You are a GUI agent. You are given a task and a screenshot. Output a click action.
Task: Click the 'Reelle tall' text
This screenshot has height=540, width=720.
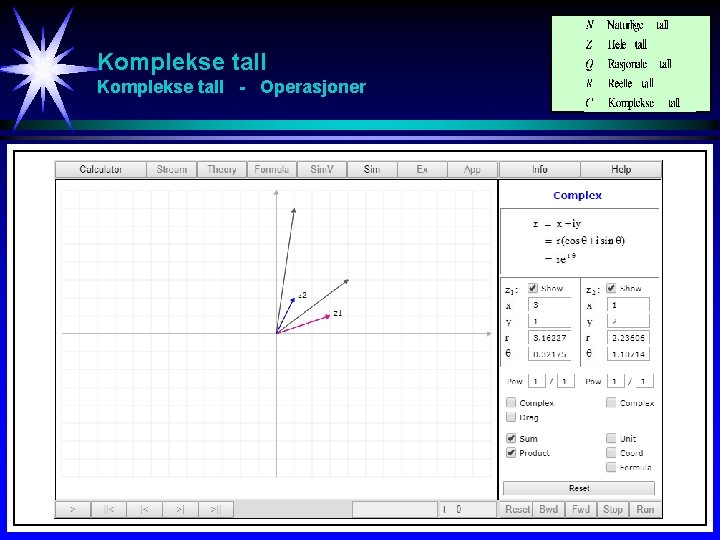click(x=630, y=83)
